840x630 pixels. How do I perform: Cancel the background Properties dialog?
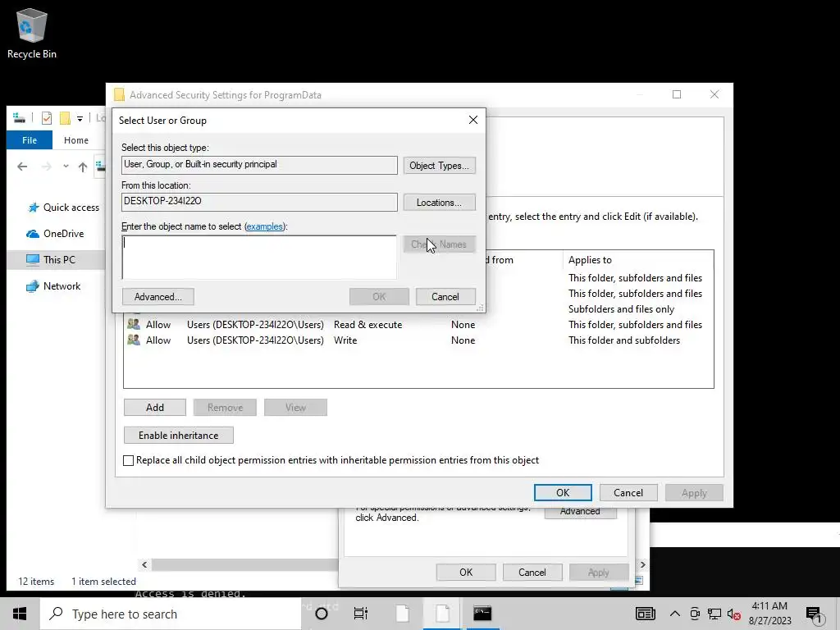532,572
